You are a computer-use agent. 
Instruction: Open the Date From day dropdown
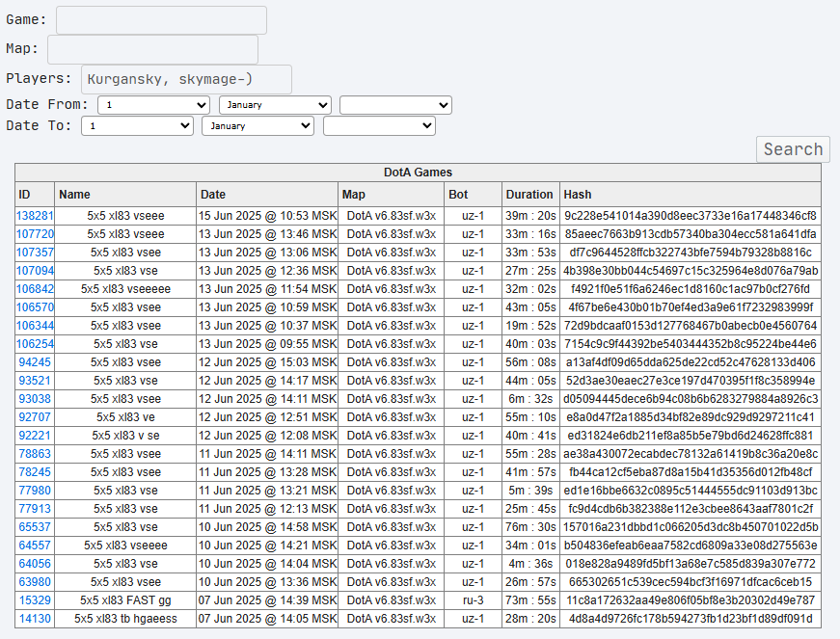coord(153,105)
